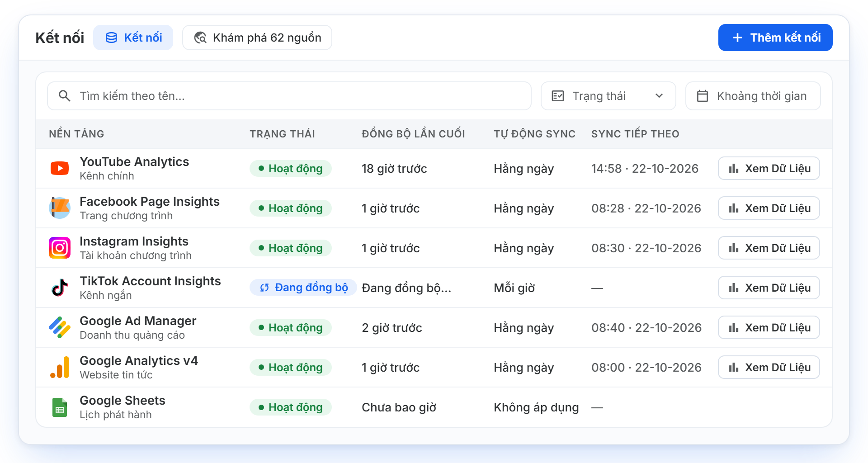Click the explore icon on Khám phá tab
868x463 pixels.
coord(200,38)
